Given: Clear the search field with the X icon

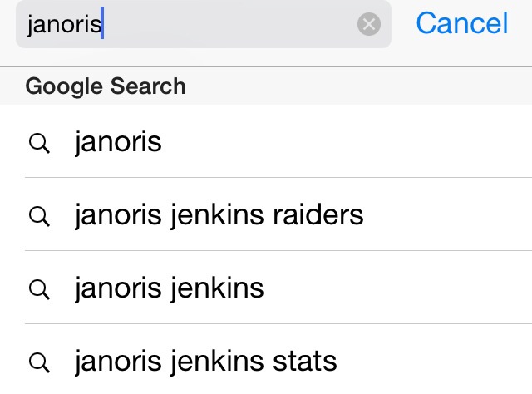Looking at the screenshot, I should 369,24.
